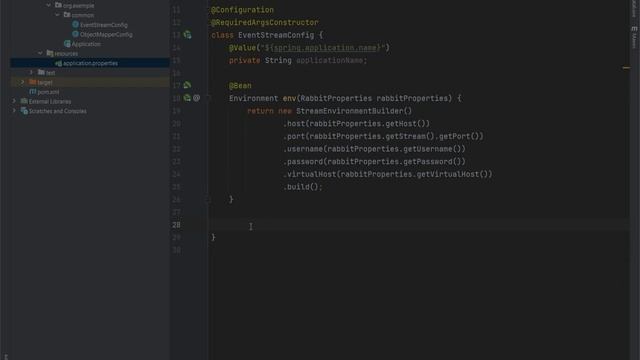640x360 pixels.
Task: Click the yellow warning stripe marker
Action: click(x=626, y=68)
